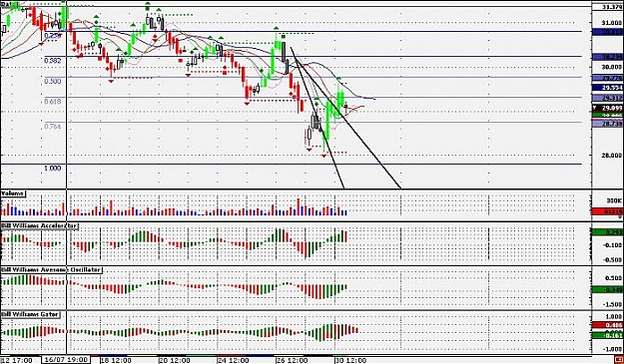
Task: Click the 0.382 Fibonacci level label
Action: tap(53, 61)
